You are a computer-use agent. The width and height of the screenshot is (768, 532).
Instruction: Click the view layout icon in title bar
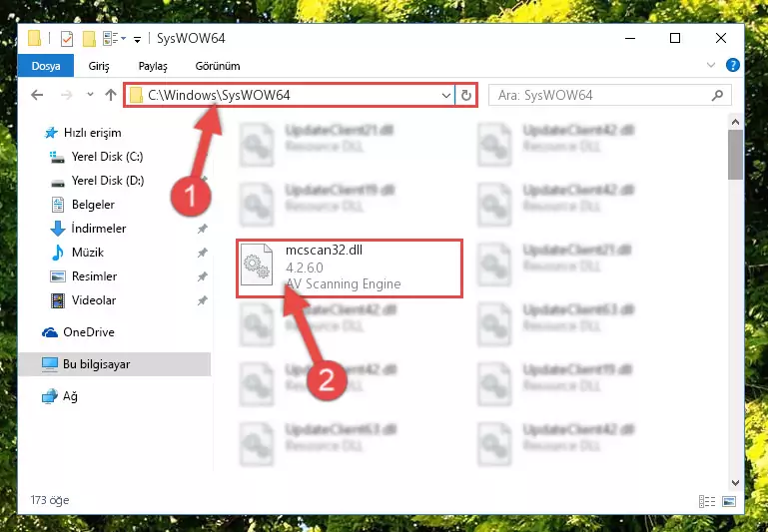click(111, 38)
